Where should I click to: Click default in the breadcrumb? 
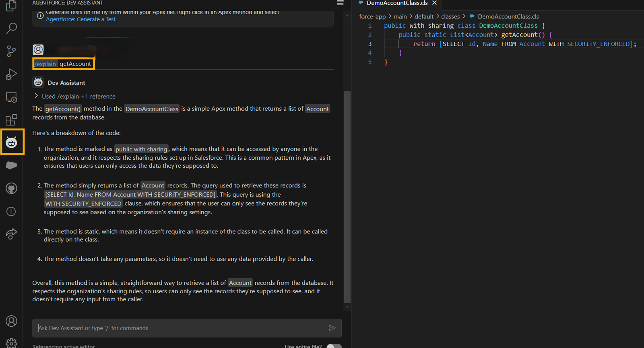coord(424,16)
